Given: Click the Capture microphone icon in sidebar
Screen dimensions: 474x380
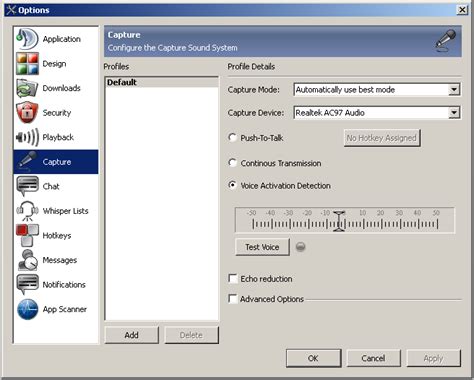Looking at the screenshot, I should pyautogui.click(x=27, y=161).
